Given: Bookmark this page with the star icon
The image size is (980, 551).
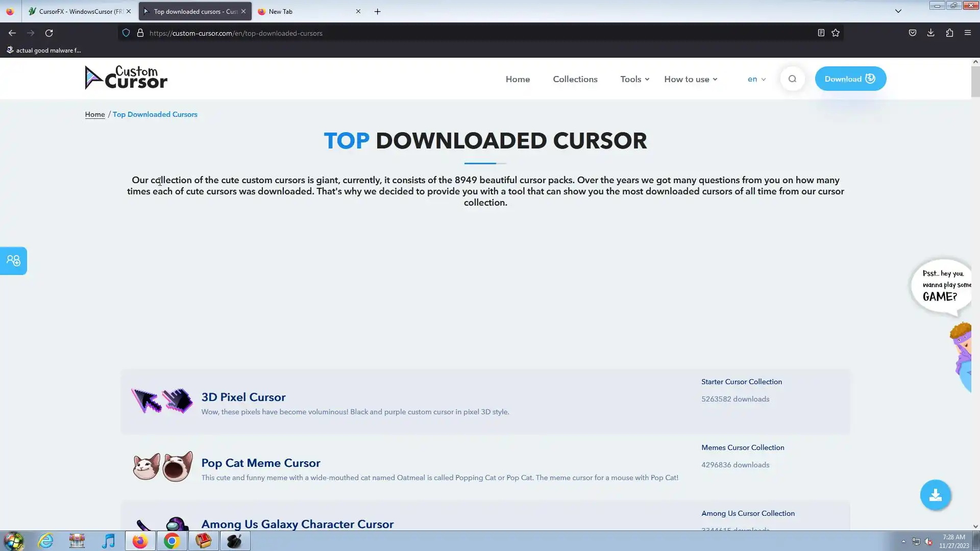Looking at the screenshot, I should tap(836, 33).
